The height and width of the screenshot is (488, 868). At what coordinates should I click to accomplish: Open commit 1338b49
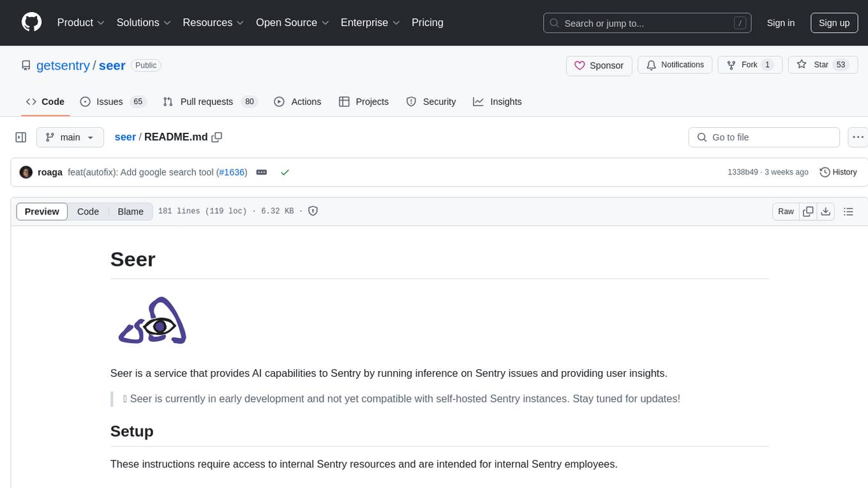[743, 172]
